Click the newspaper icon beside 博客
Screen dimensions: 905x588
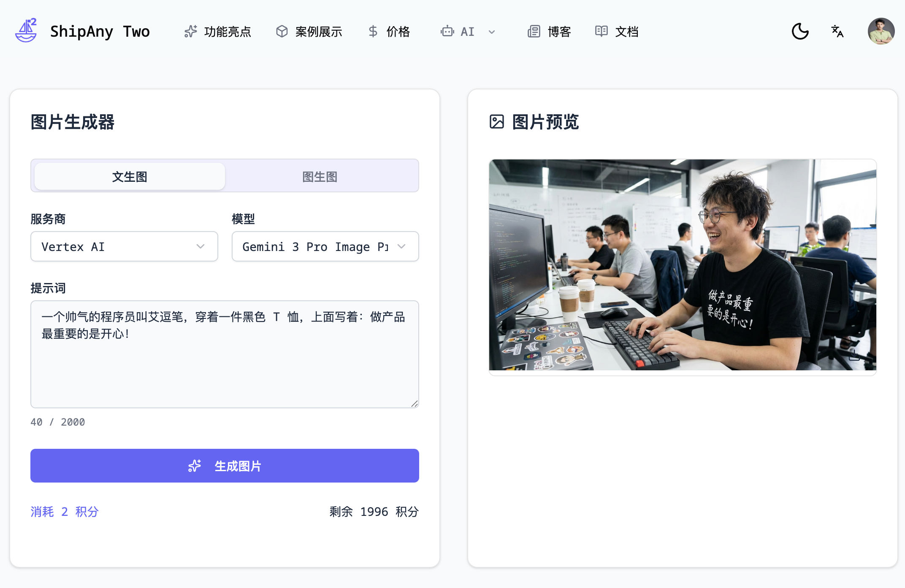coord(534,32)
